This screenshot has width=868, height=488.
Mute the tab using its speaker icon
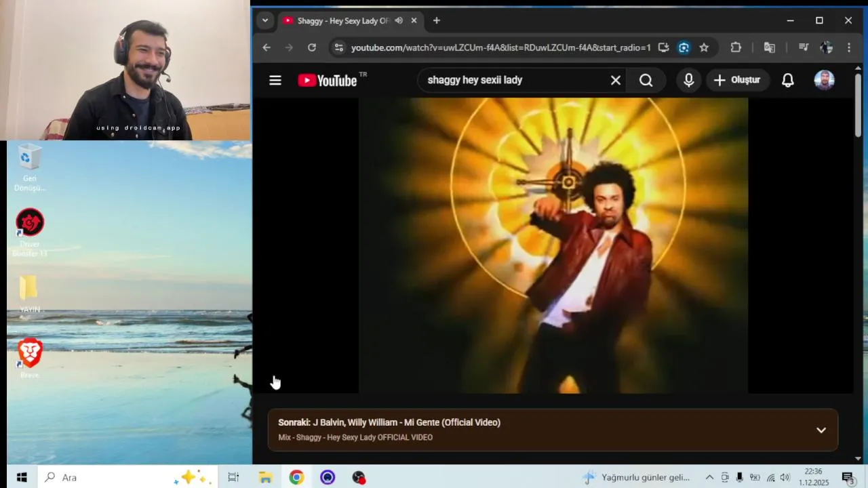[399, 21]
